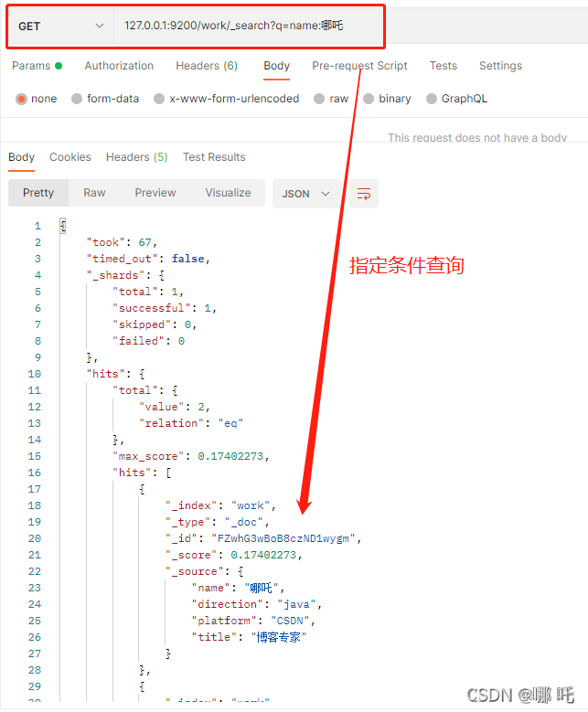The image size is (588, 712).
Task: Click line number 29 in gutter
Action: (35, 686)
